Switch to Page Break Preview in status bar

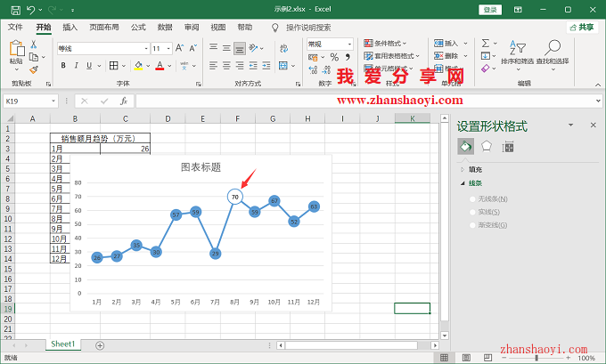[x=487, y=358]
